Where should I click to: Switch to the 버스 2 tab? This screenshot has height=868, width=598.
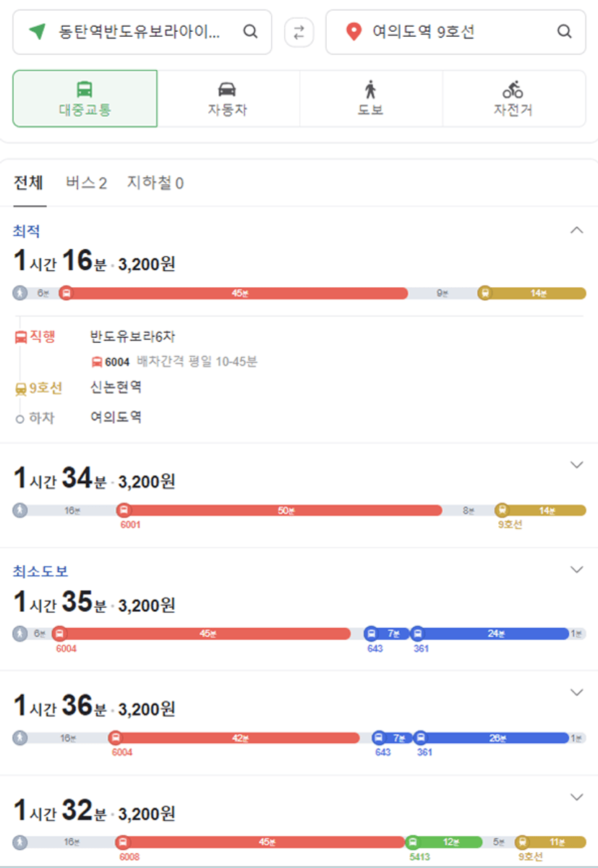click(x=86, y=184)
